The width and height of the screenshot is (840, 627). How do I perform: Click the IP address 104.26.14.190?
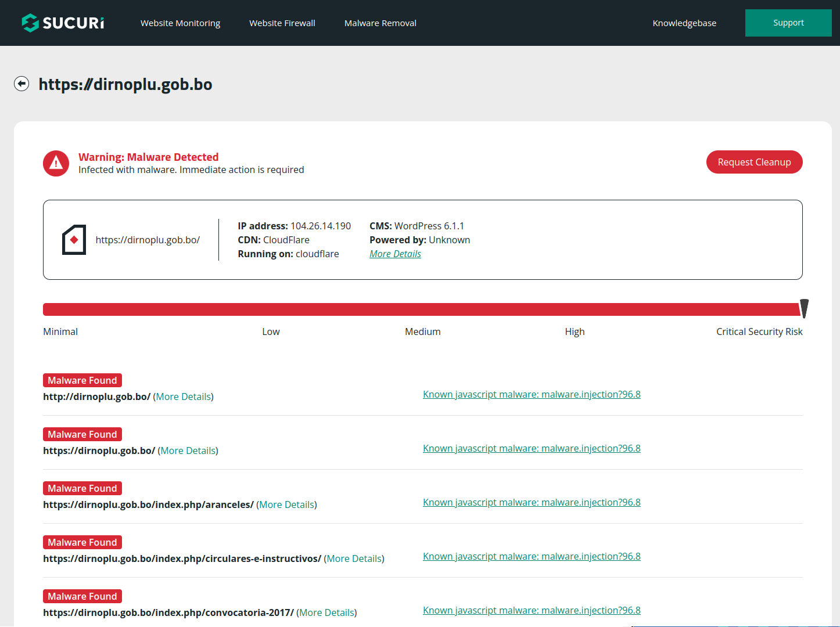(321, 226)
